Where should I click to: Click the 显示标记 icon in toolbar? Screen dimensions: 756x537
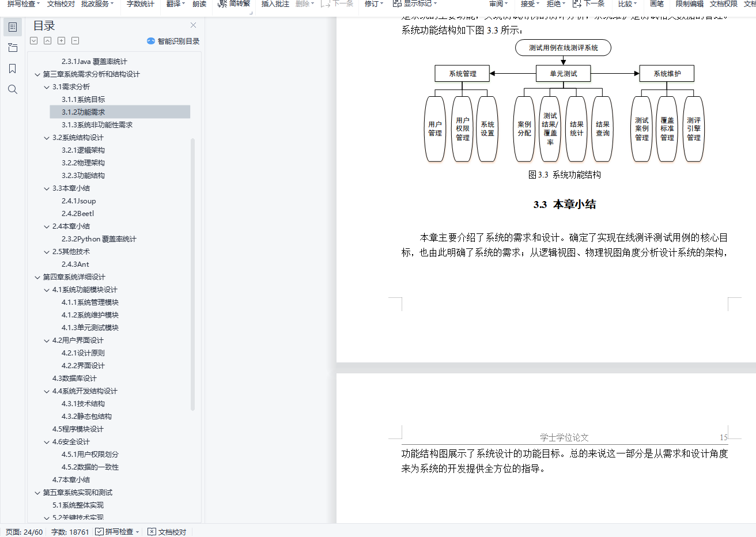click(x=397, y=3)
